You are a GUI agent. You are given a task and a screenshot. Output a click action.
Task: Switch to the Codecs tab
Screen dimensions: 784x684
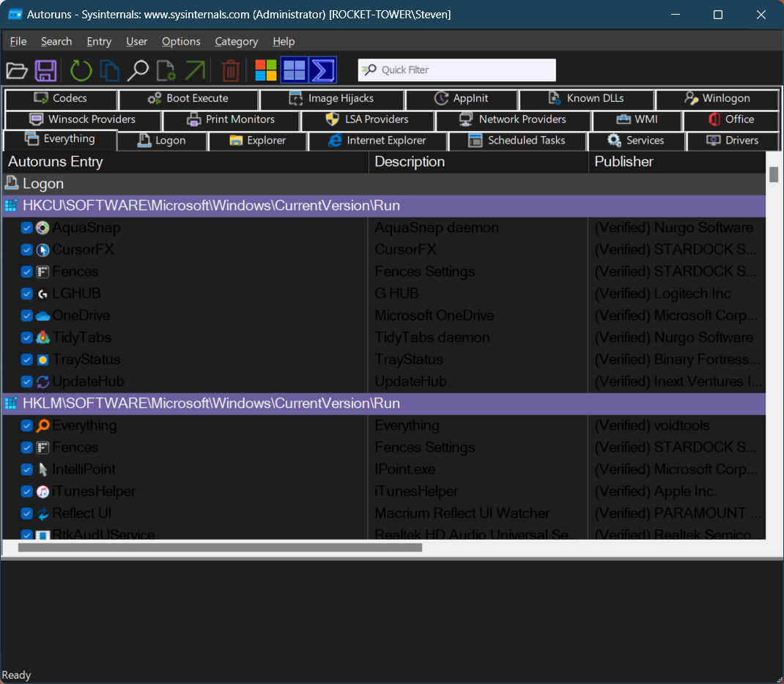[x=61, y=98]
